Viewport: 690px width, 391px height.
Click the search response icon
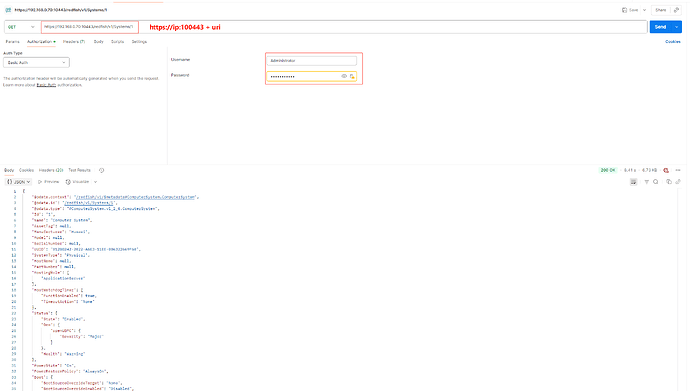656,182
